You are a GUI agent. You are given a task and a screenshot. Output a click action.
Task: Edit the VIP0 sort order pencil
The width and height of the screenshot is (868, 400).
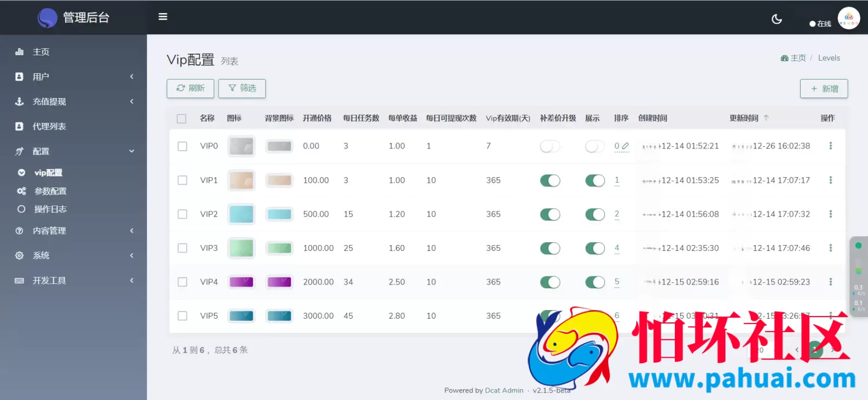[x=626, y=146]
